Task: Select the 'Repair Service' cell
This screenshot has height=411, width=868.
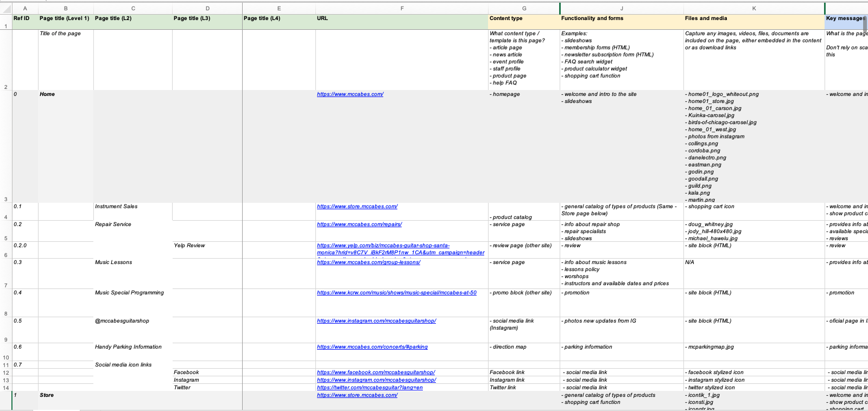Action: pos(133,231)
